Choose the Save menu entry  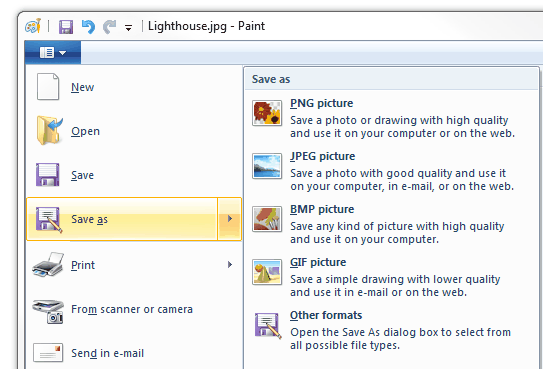click(x=134, y=175)
